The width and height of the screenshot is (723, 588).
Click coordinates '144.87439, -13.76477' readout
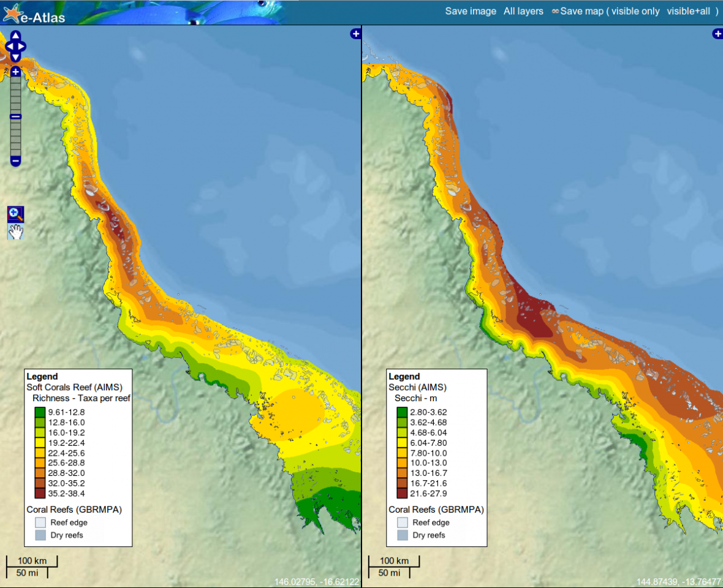(679, 581)
